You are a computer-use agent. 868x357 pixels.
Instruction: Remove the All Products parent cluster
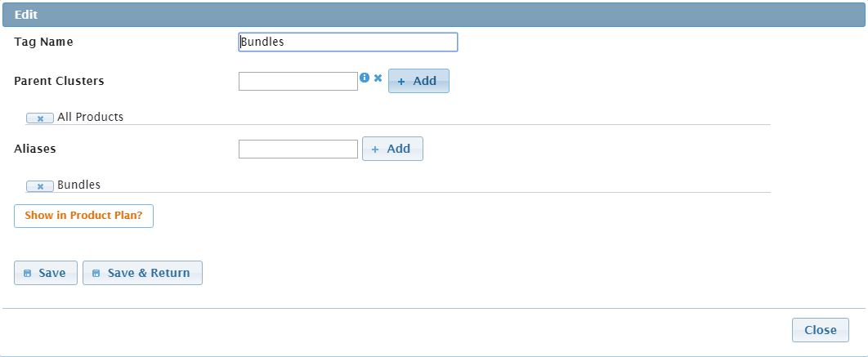point(40,118)
